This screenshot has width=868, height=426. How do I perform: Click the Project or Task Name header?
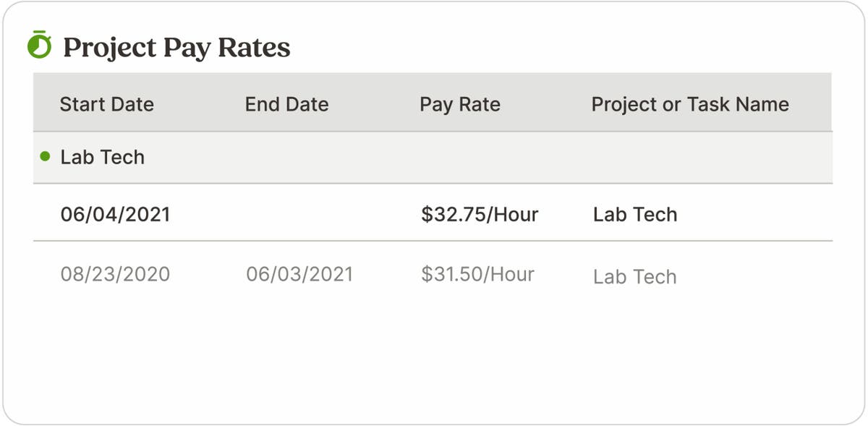coord(689,104)
